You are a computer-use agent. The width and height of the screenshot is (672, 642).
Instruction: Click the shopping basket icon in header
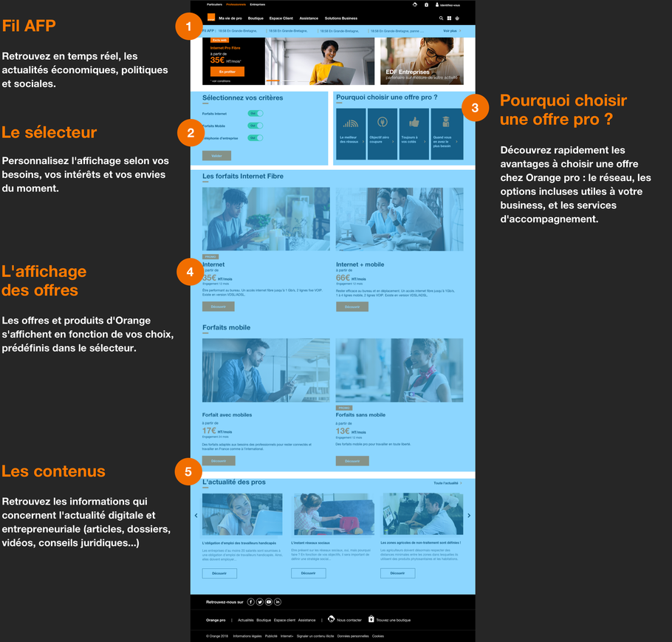tap(457, 18)
